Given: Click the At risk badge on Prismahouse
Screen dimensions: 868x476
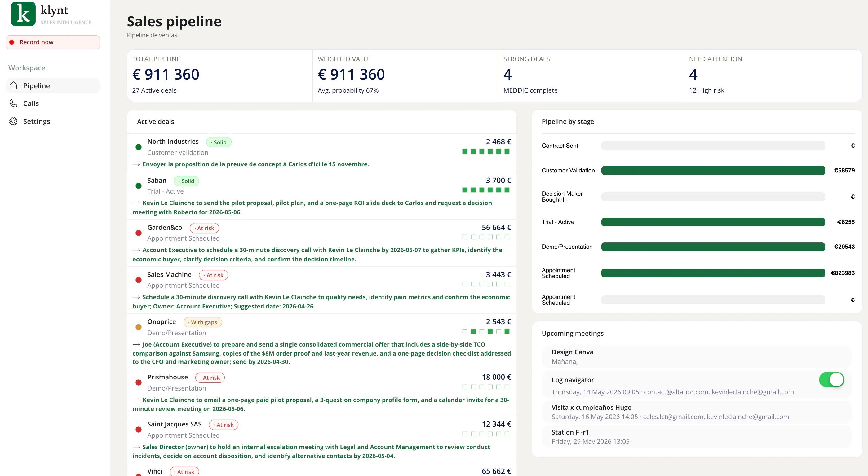Looking at the screenshot, I should coord(210,378).
